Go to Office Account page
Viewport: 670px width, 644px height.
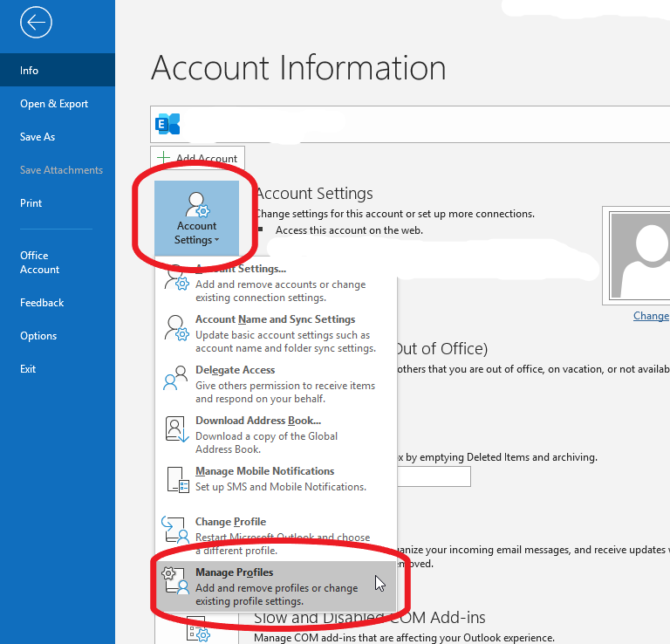coord(39,263)
